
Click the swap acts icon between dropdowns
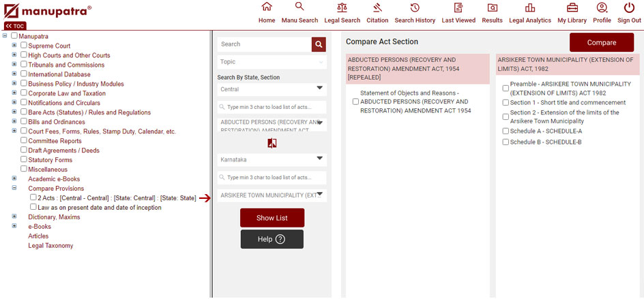[x=272, y=143]
